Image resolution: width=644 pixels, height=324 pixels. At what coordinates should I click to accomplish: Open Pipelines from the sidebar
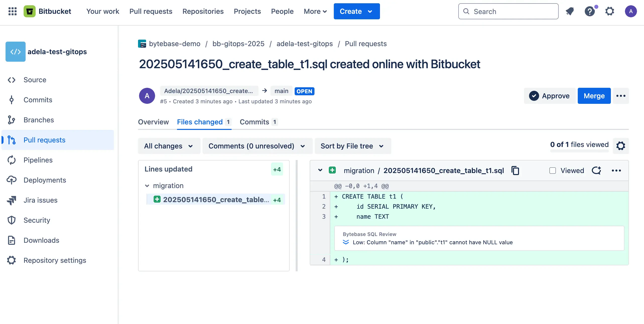[x=38, y=160]
